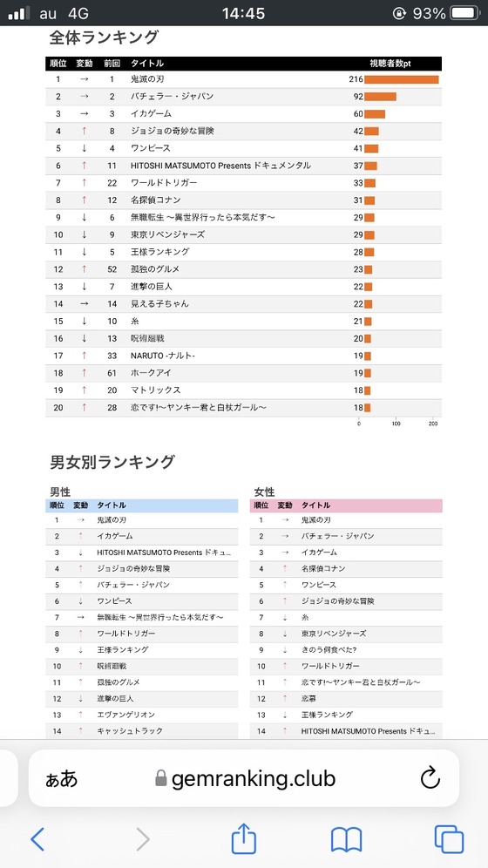
Task: Reload the page with refresh icon
Action: tap(430, 778)
